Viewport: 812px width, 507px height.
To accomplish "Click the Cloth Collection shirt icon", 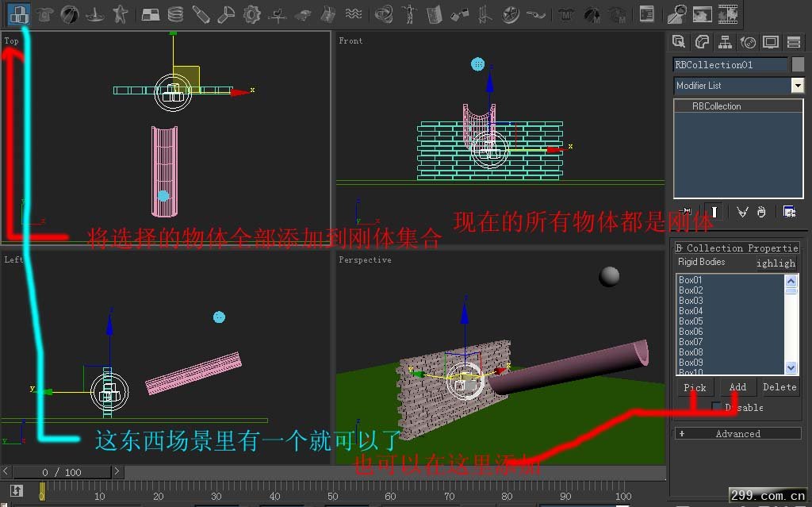I will click(x=45, y=13).
